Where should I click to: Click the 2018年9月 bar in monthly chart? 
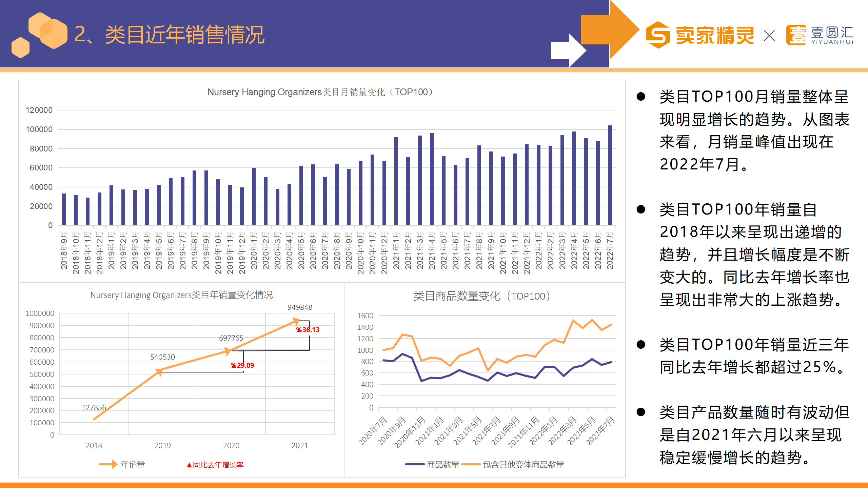pyautogui.click(x=64, y=209)
